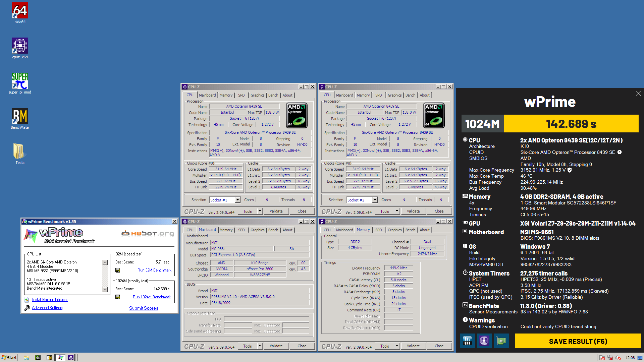Open Graphics tab in the Mainboard CPU-Z window
This screenshot has height=362, width=644.
point(257,230)
